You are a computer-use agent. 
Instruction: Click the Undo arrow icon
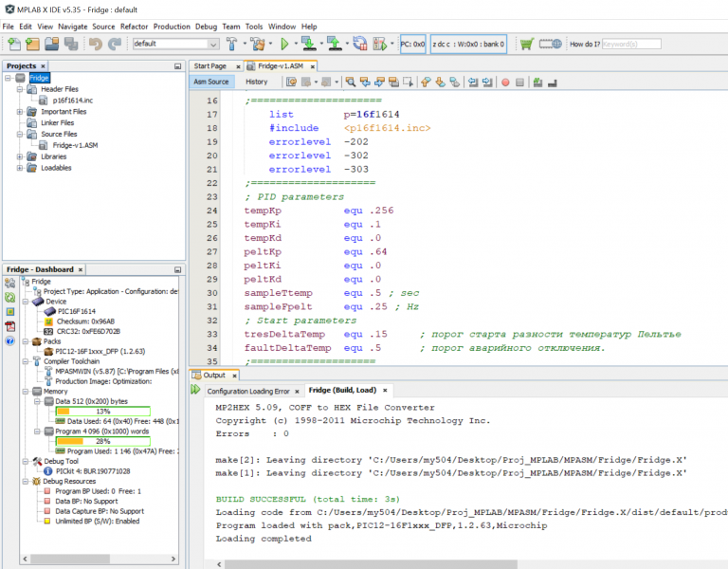pyautogui.click(x=95, y=45)
